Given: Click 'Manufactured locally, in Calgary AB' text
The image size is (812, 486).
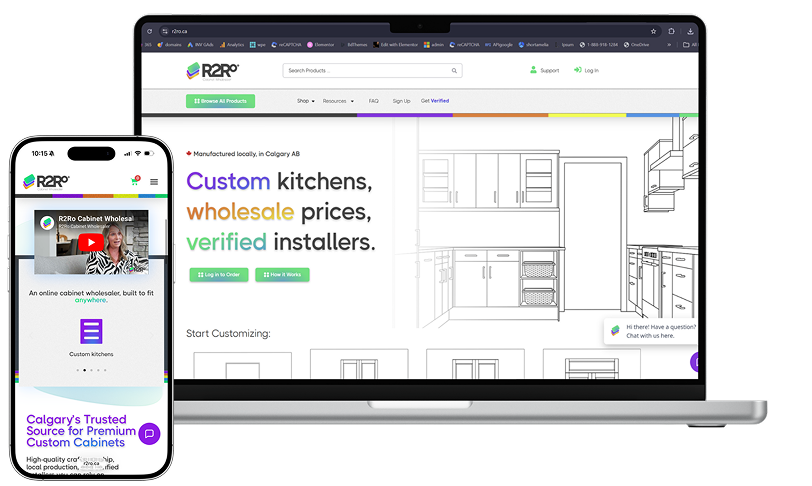Looking at the screenshot, I should click(x=246, y=154).
